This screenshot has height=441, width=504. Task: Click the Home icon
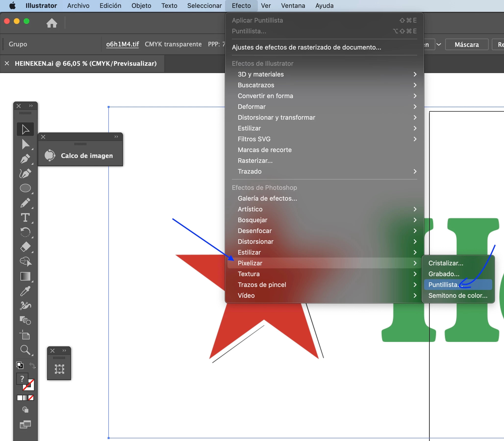52,23
